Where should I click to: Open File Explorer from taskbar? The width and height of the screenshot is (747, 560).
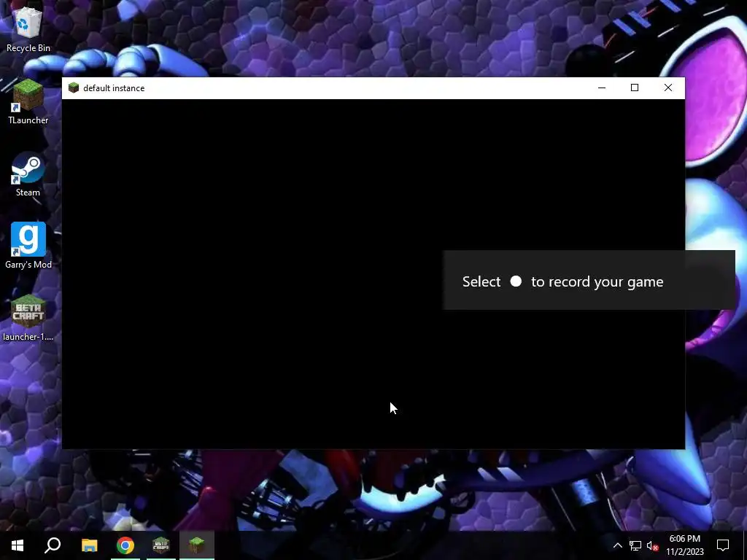click(89, 545)
